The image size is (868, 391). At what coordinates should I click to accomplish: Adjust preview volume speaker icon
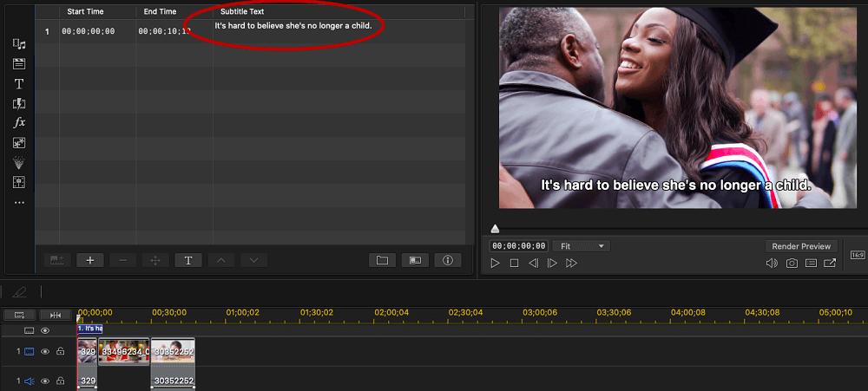[772, 264]
